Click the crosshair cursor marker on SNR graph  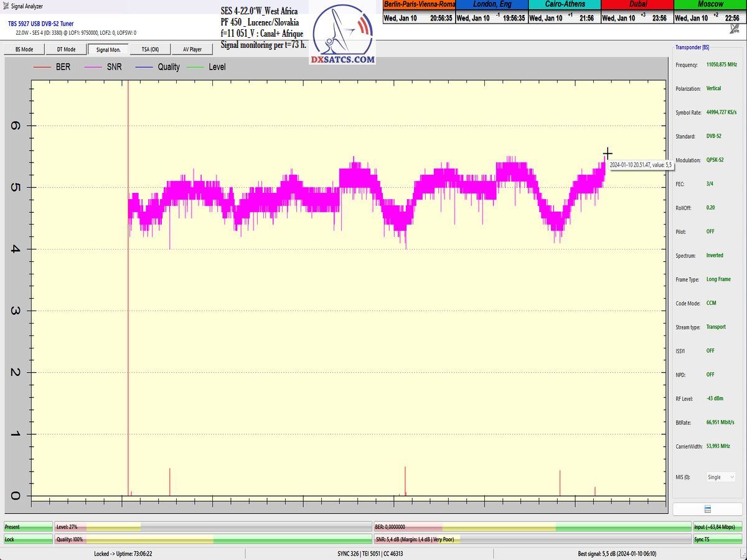pyautogui.click(x=608, y=153)
